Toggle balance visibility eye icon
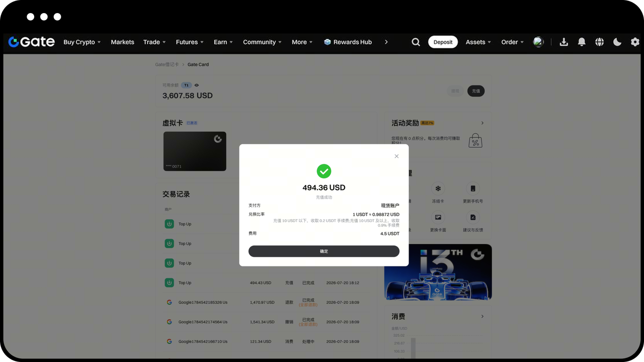 click(197, 85)
